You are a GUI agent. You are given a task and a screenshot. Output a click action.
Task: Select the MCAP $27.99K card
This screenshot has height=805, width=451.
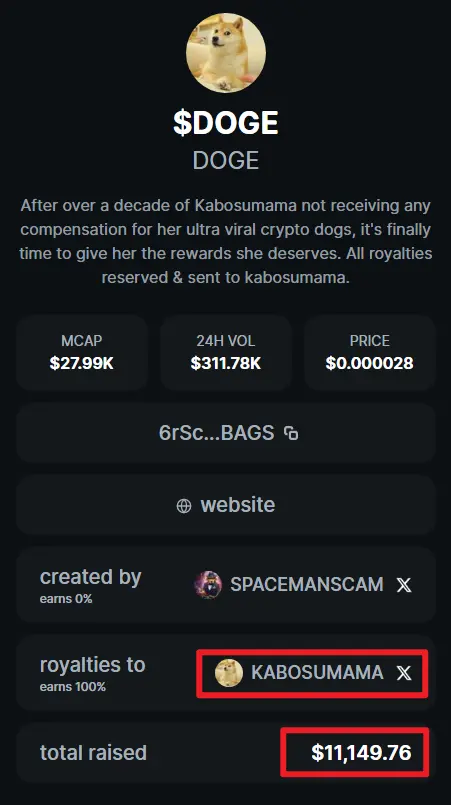82,353
